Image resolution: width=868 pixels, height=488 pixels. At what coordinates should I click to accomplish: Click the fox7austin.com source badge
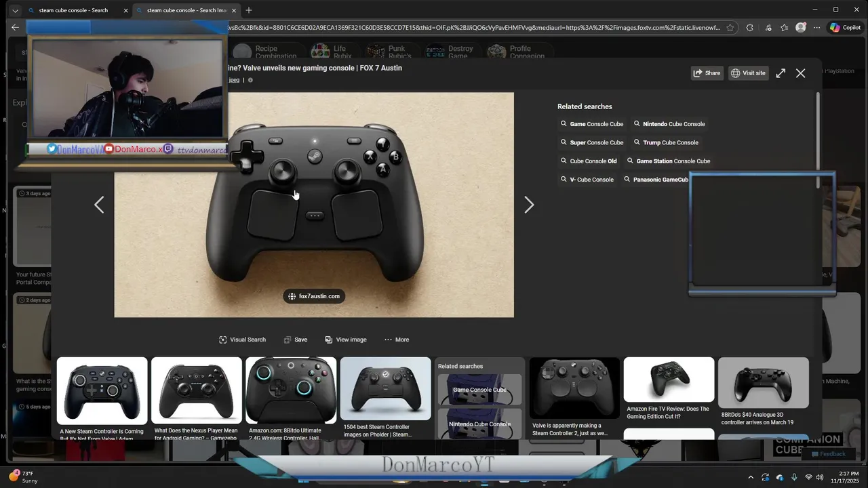tap(314, 296)
